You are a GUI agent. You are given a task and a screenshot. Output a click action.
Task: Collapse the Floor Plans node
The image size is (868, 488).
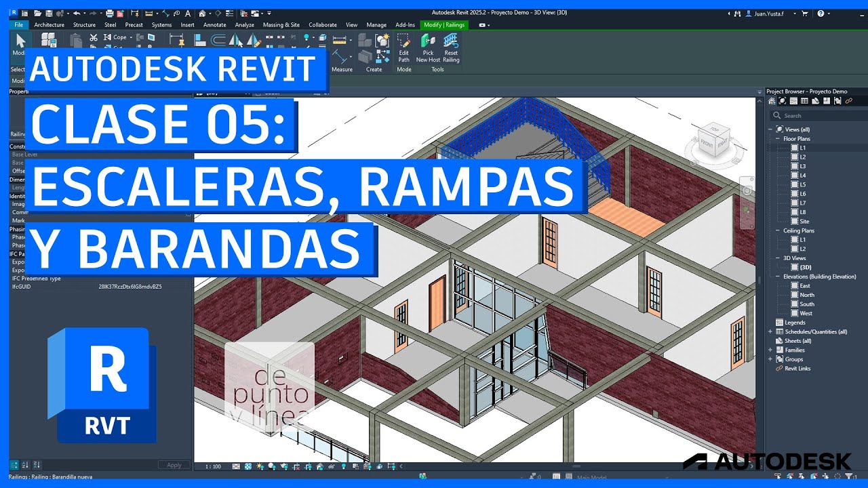[778, 138]
